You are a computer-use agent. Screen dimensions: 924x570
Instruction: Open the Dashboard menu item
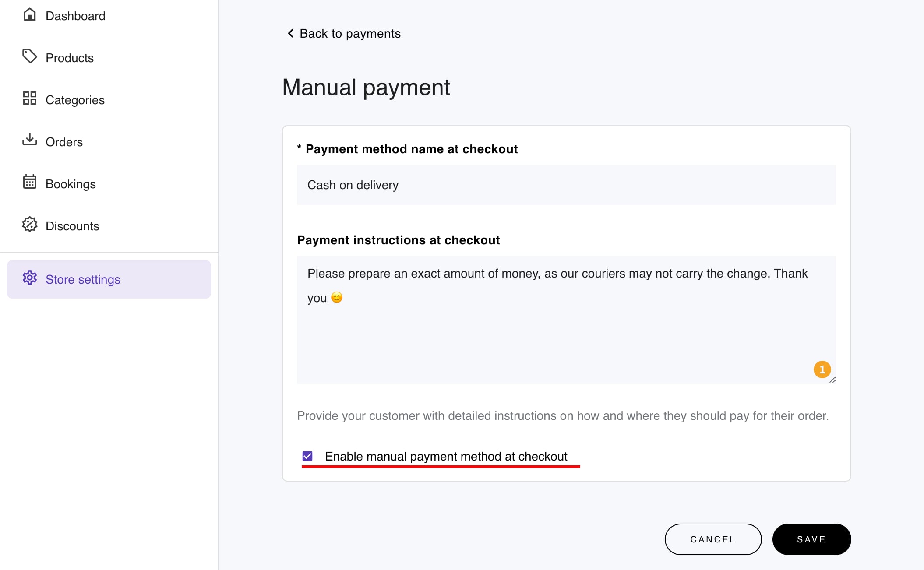tap(75, 16)
